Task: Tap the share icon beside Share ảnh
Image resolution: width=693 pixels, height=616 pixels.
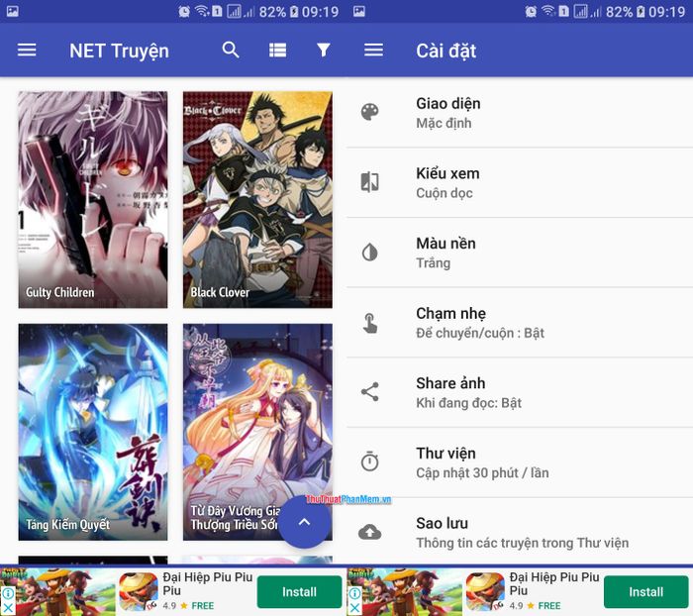Action: 370,392
